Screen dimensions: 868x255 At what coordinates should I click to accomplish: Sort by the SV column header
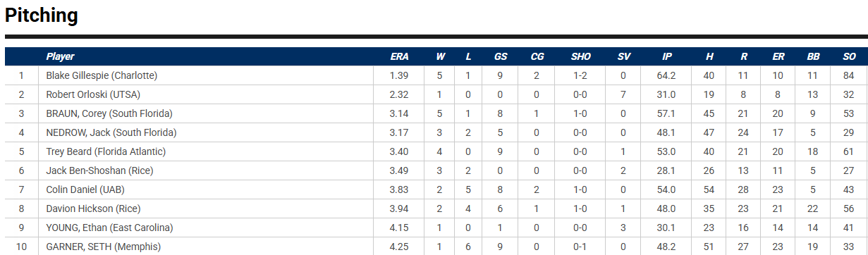623,56
